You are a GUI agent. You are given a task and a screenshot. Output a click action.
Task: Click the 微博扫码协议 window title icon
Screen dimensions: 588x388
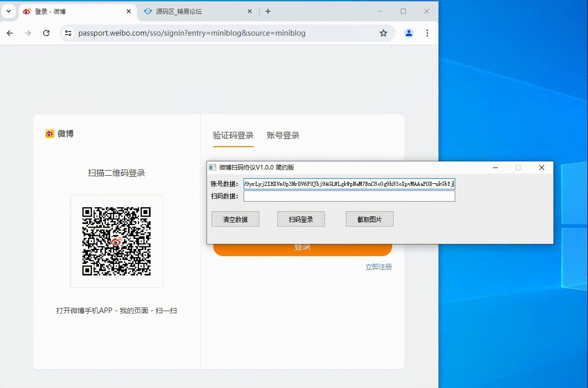[x=212, y=168]
